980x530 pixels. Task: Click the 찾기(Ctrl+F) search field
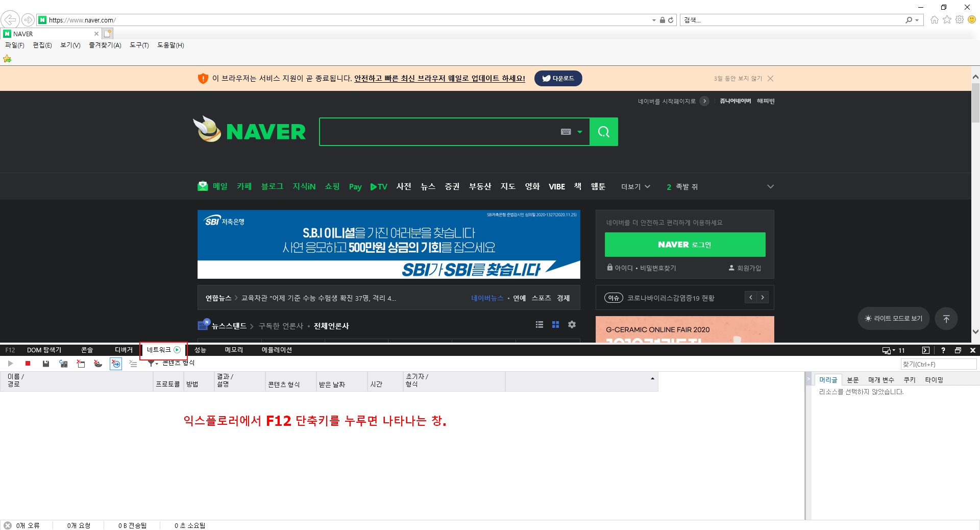coord(938,364)
